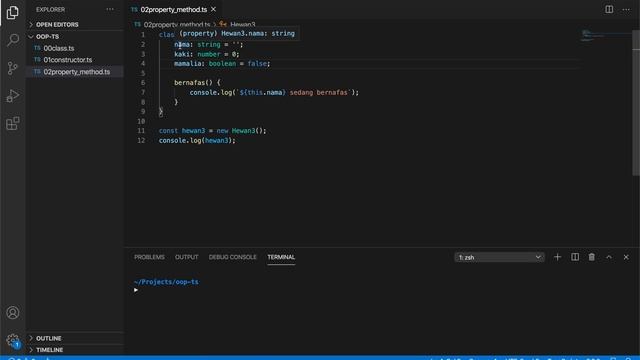This screenshot has width=640, height=360.
Task: Close the 02property_method.ts editor tab
Action: [213, 9]
